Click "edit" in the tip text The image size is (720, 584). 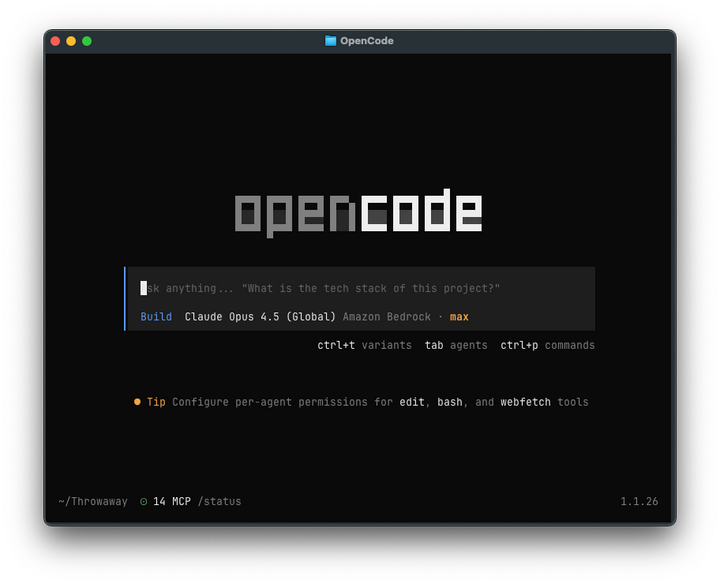(412, 402)
